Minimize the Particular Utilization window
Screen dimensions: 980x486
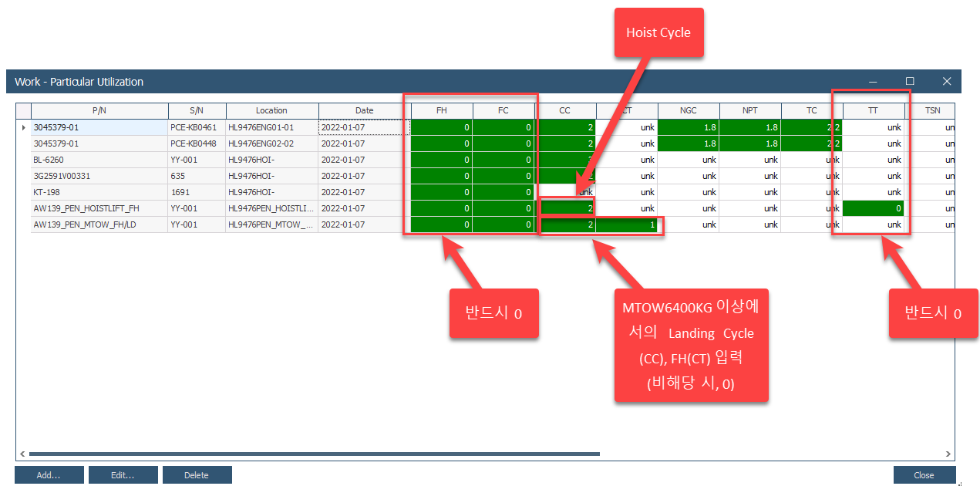coord(873,81)
